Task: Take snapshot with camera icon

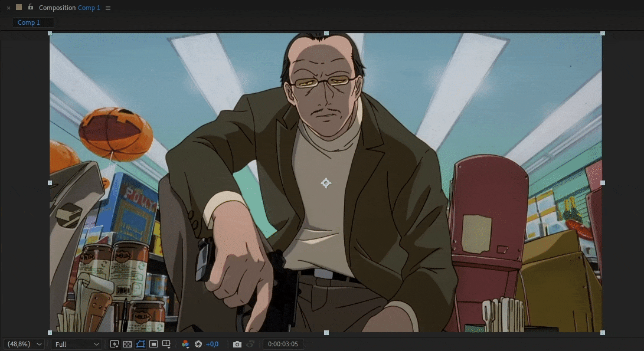Action: (237, 344)
